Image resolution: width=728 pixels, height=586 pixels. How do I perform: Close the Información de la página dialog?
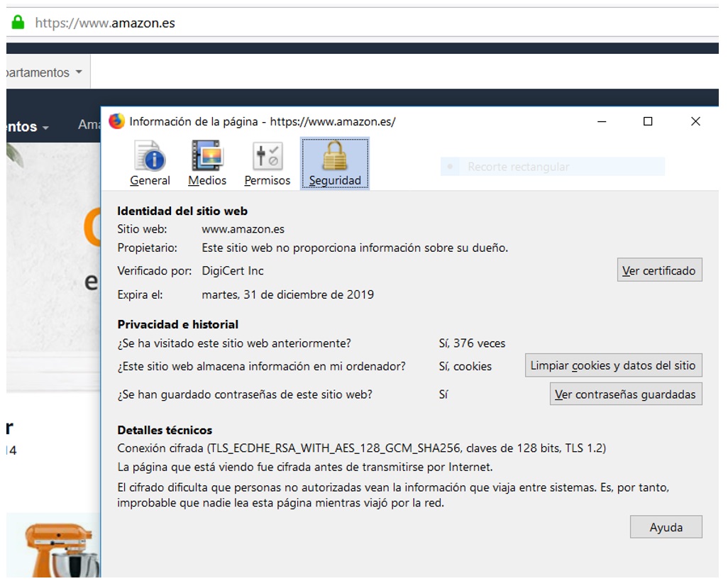pos(695,121)
